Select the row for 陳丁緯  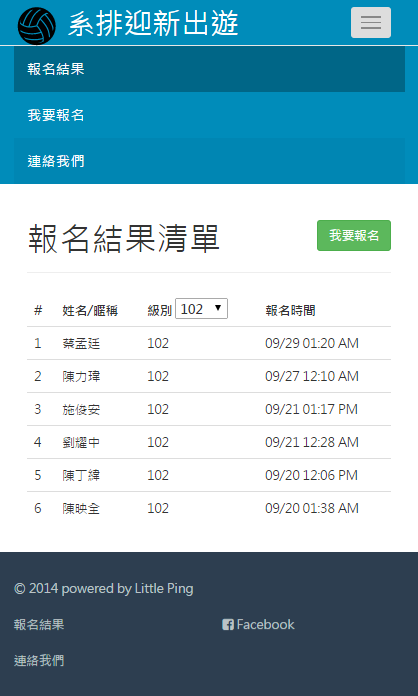209,475
